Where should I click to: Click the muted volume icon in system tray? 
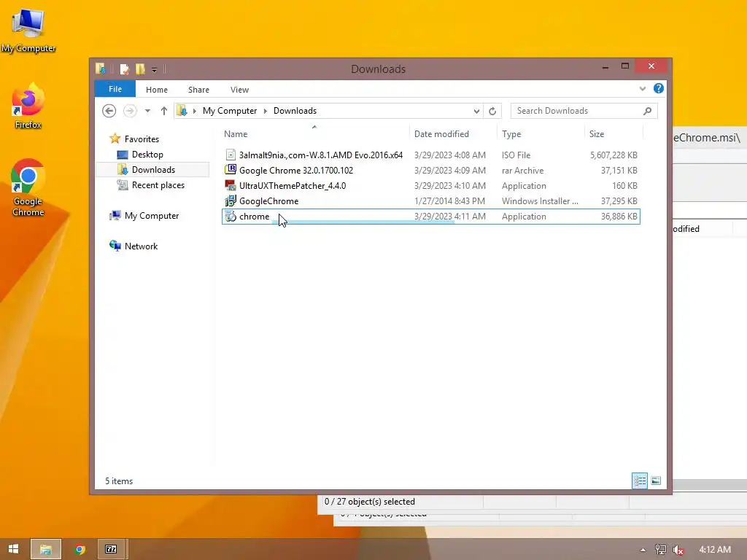click(x=679, y=550)
